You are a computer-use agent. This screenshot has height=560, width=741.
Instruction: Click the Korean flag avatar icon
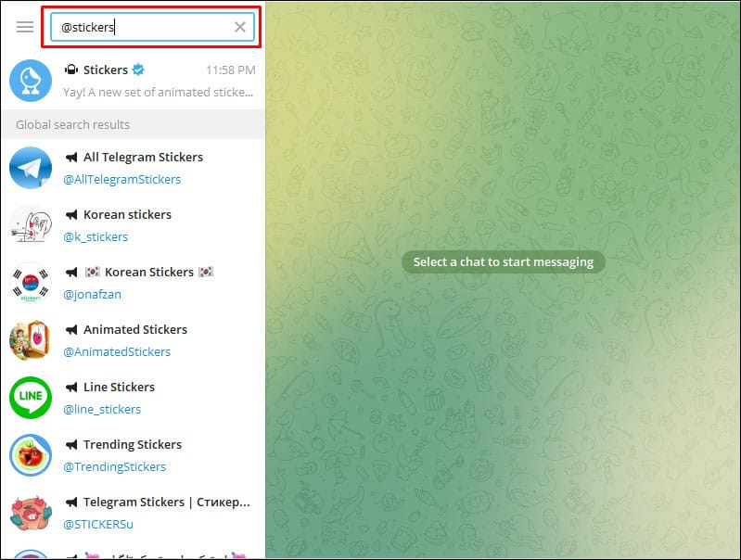(x=31, y=283)
